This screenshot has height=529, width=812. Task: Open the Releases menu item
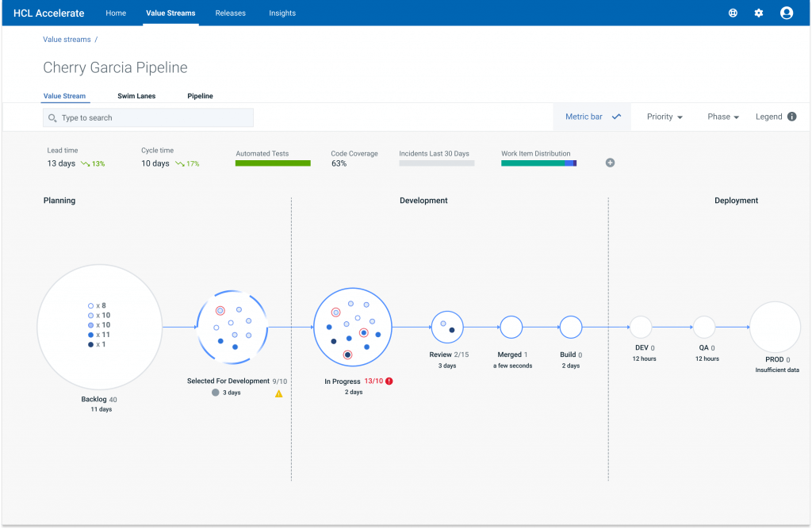pyautogui.click(x=230, y=13)
